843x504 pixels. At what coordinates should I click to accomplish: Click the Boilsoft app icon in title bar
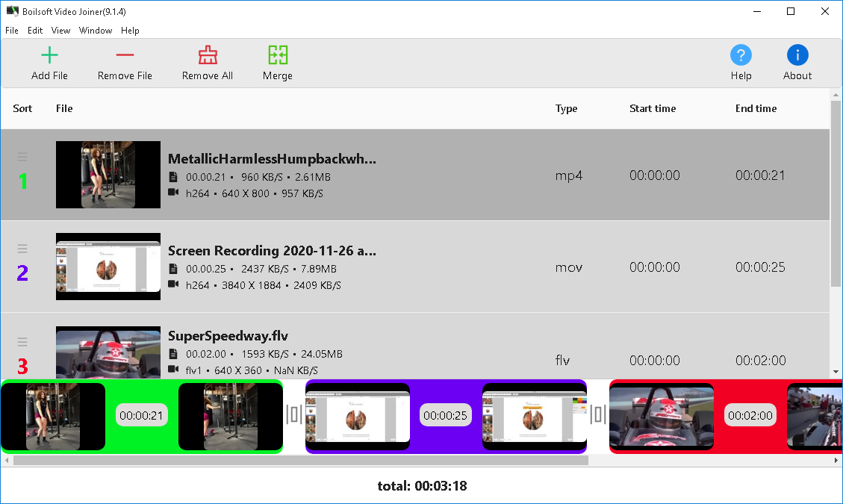click(x=12, y=10)
